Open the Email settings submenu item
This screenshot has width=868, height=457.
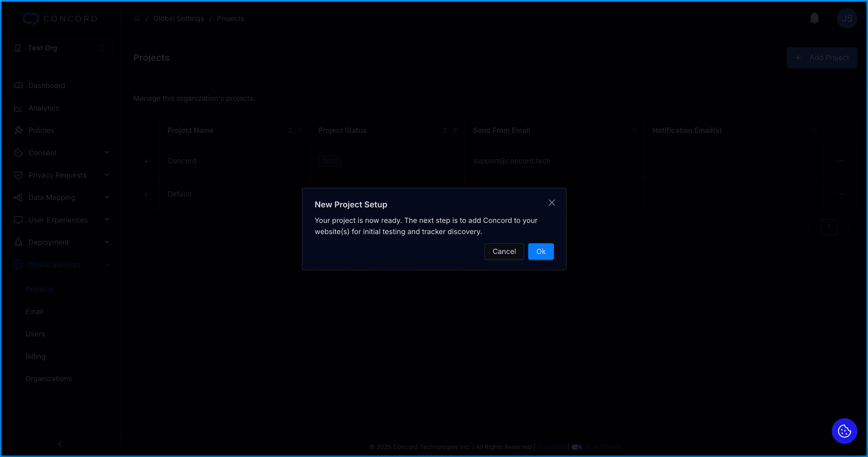pos(34,311)
